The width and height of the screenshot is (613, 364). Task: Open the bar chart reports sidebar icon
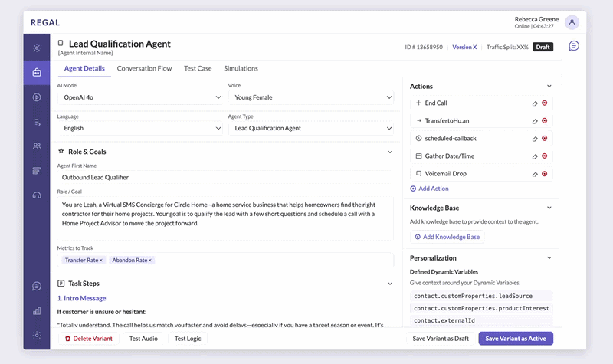(x=37, y=311)
